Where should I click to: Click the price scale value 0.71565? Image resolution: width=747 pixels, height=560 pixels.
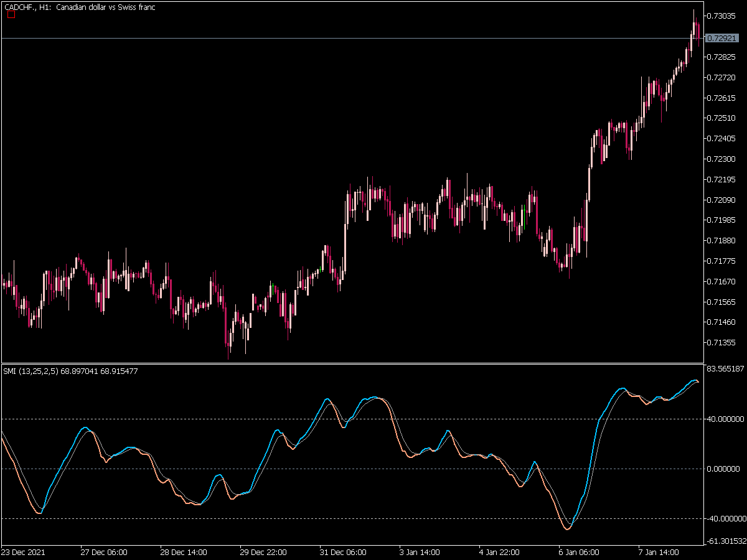tap(723, 302)
